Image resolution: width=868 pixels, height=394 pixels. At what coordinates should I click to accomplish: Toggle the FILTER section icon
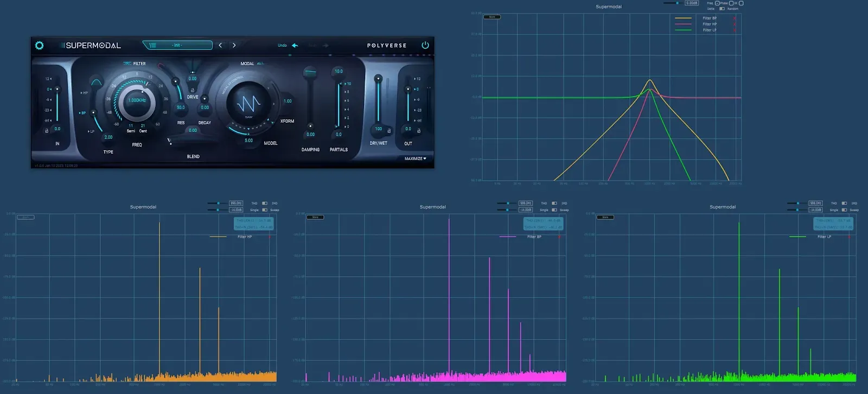click(x=127, y=63)
